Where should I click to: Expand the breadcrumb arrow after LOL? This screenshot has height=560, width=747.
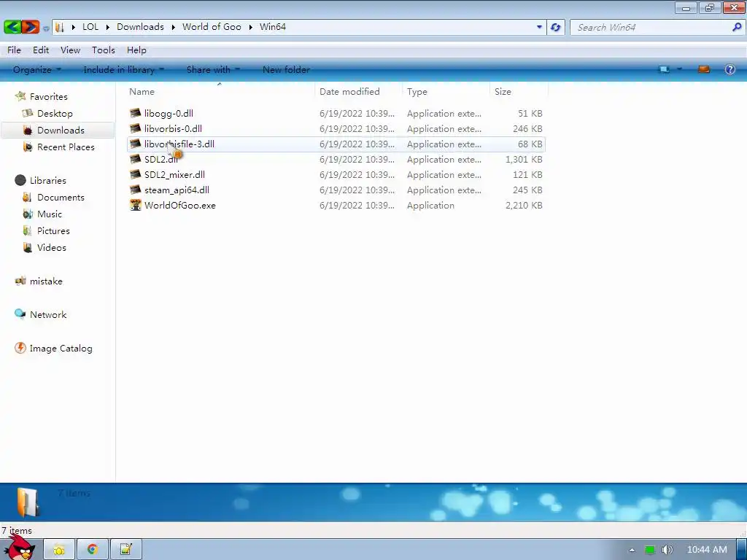click(x=108, y=27)
